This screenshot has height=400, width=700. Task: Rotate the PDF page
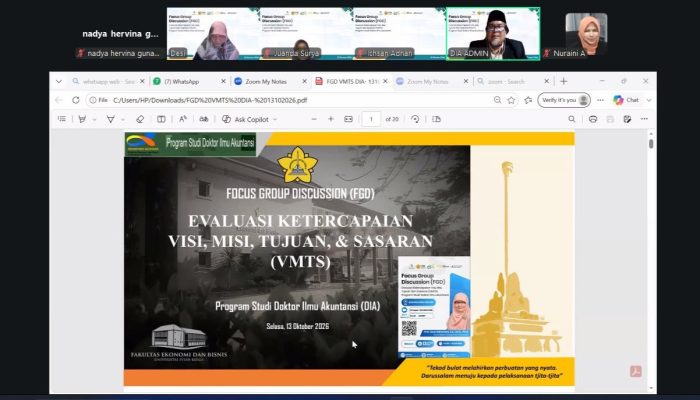pos(415,119)
